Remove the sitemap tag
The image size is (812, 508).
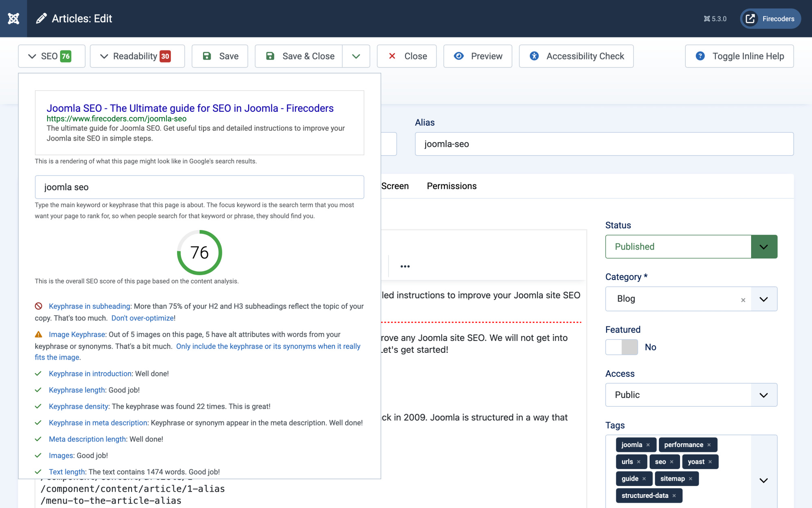(x=690, y=479)
